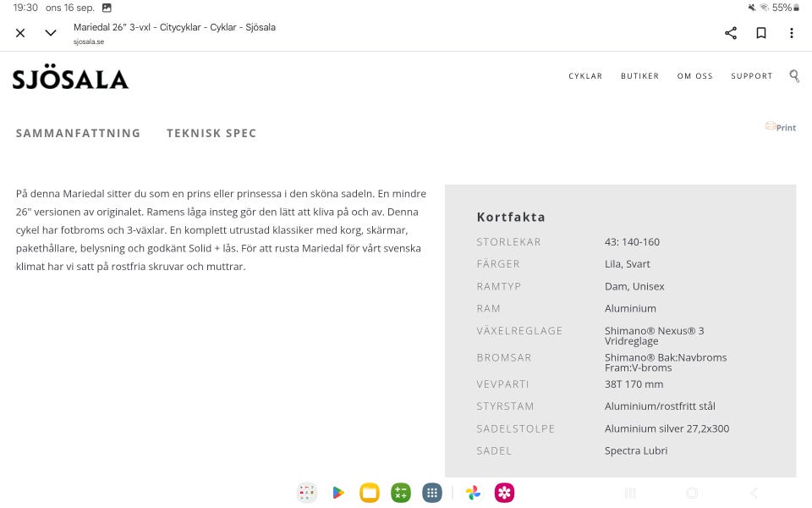Open the OM OSS menu item
812x508 pixels.
(x=694, y=75)
